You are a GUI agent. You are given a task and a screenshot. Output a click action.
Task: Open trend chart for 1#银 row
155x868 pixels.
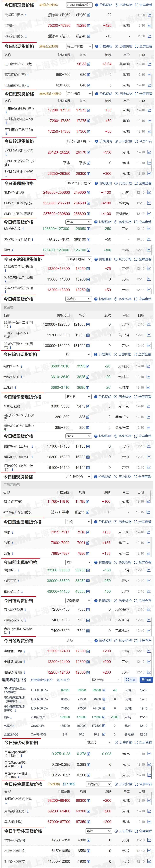(149, 532)
